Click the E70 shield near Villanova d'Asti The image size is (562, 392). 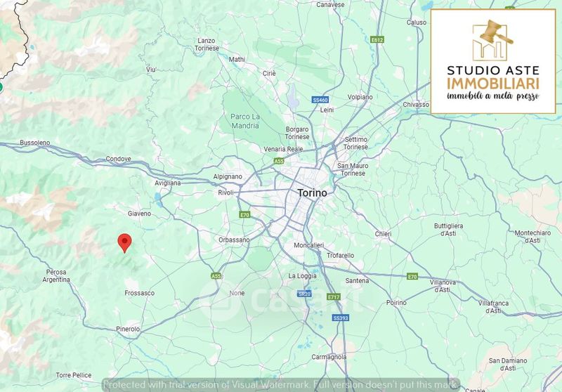click(x=412, y=276)
